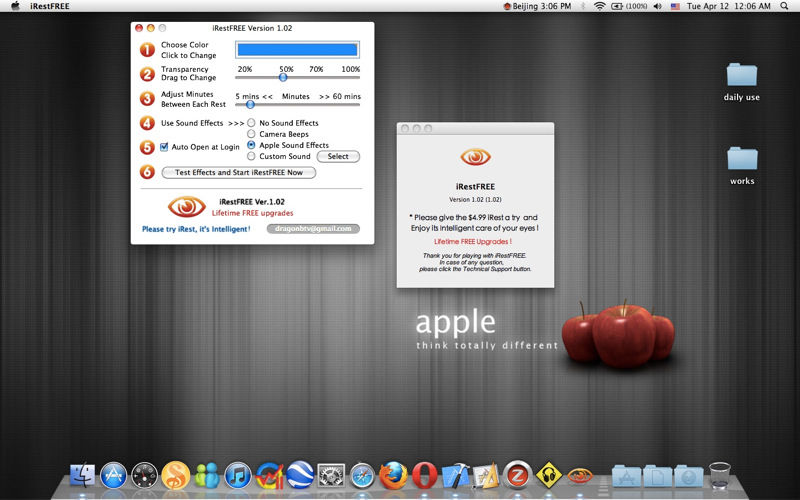800x500 pixels.
Task: Click Version 1.02 (1.02) text
Action: (x=476, y=199)
